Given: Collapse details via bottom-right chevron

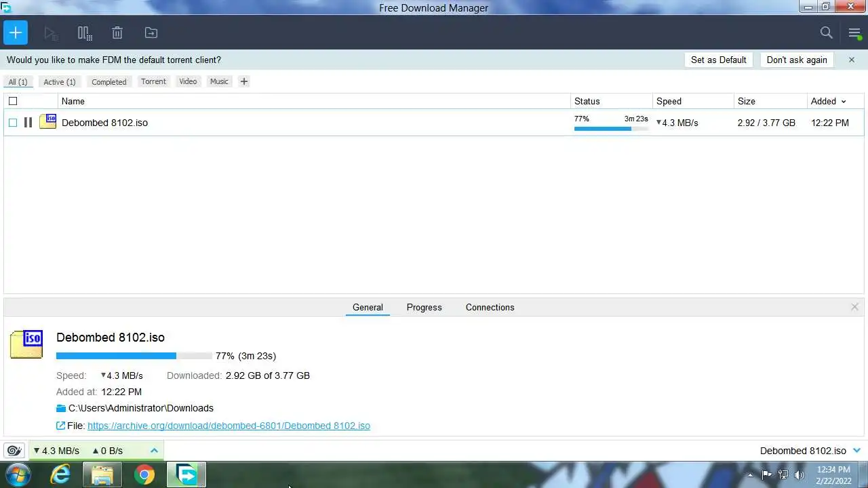Looking at the screenshot, I should [x=856, y=451].
